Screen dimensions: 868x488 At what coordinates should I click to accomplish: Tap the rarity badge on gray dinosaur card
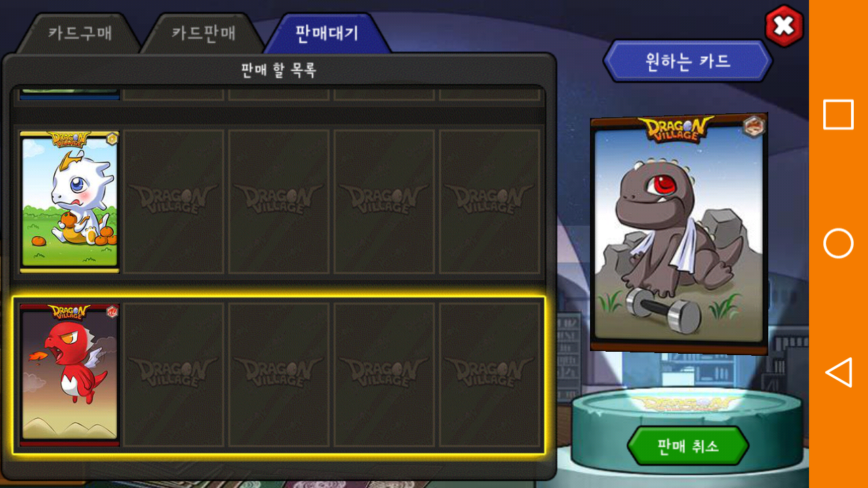[753, 127]
